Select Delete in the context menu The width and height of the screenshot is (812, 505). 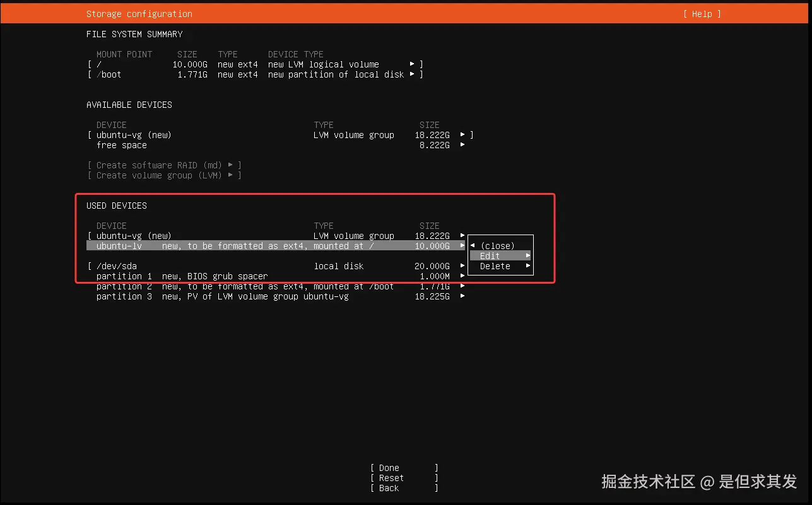click(x=495, y=265)
